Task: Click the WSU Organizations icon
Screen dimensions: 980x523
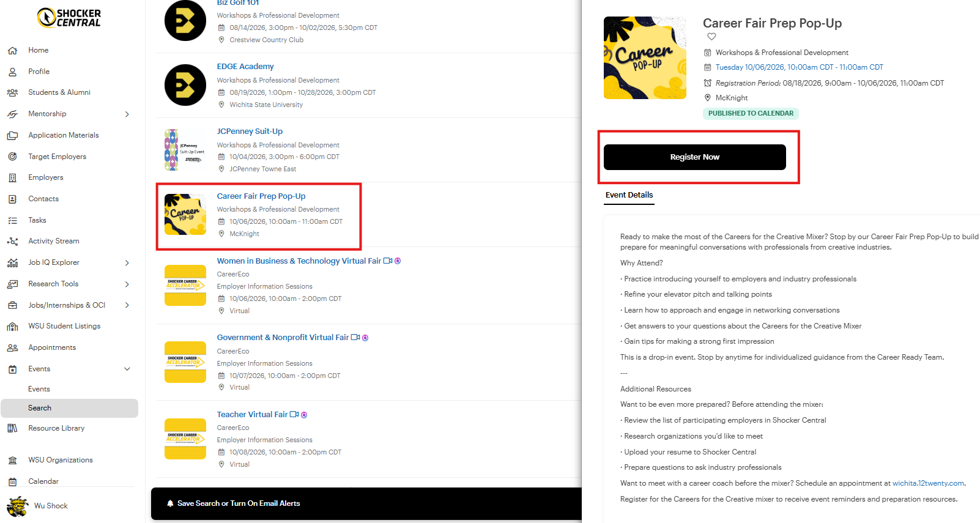Action: (12, 461)
